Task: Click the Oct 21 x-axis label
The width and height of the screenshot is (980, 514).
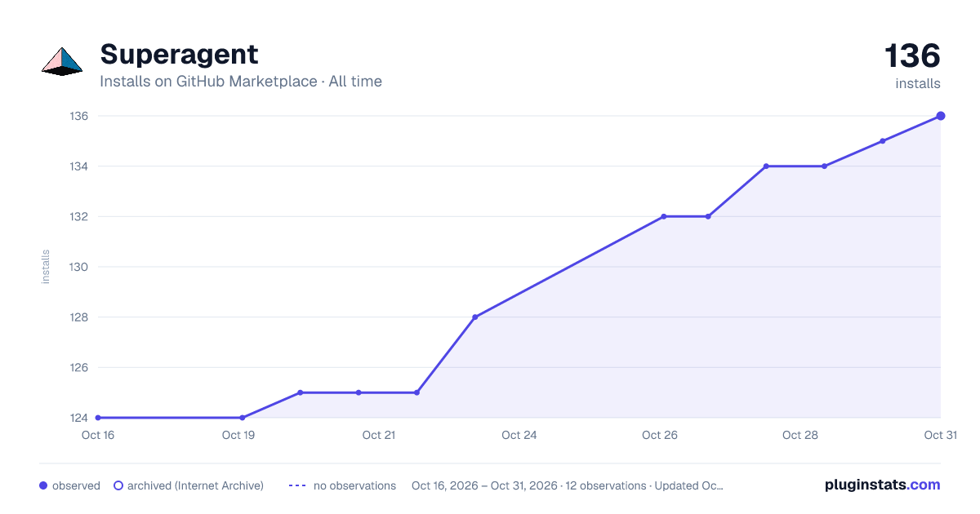Action: click(x=379, y=435)
